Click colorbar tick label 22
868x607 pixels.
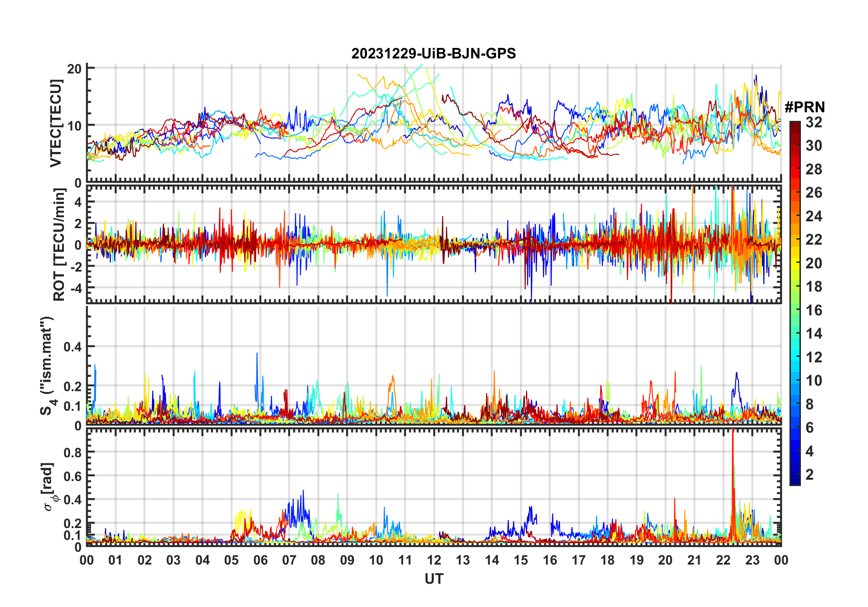point(814,240)
